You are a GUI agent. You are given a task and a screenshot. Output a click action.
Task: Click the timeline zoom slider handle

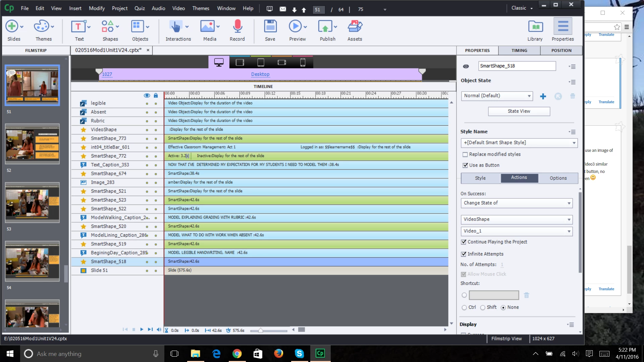[x=261, y=330]
